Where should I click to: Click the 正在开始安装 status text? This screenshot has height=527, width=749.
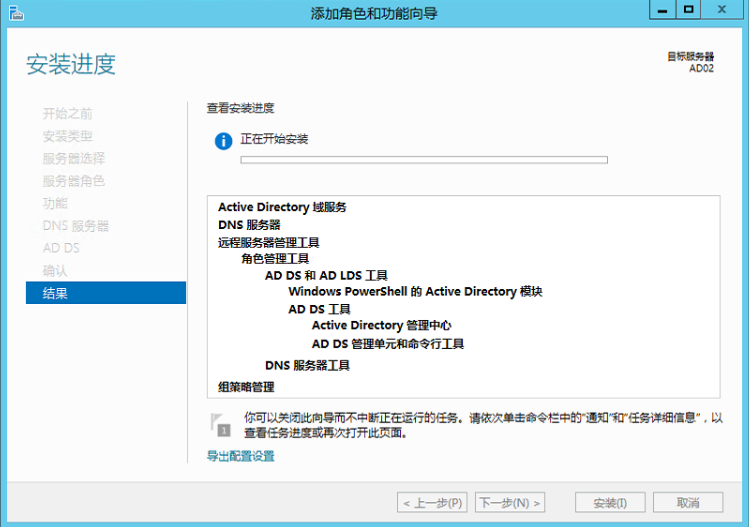point(274,139)
